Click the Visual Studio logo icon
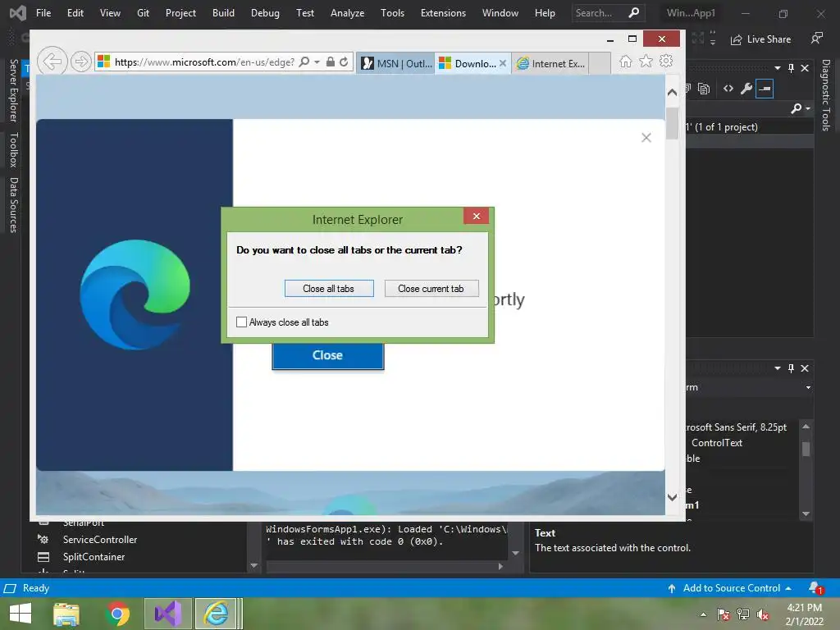The image size is (840, 630). 18,13
